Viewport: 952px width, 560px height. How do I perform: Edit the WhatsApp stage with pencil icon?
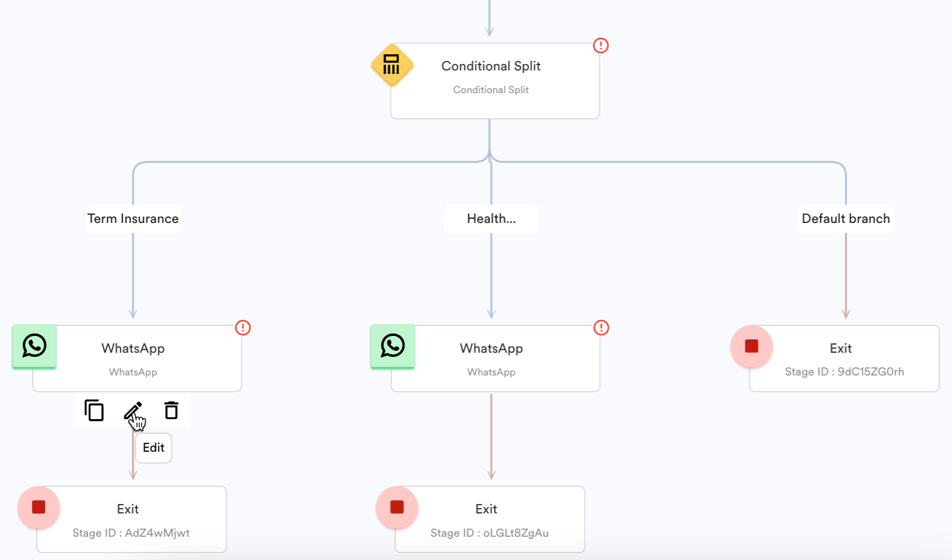(x=133, y=410)
